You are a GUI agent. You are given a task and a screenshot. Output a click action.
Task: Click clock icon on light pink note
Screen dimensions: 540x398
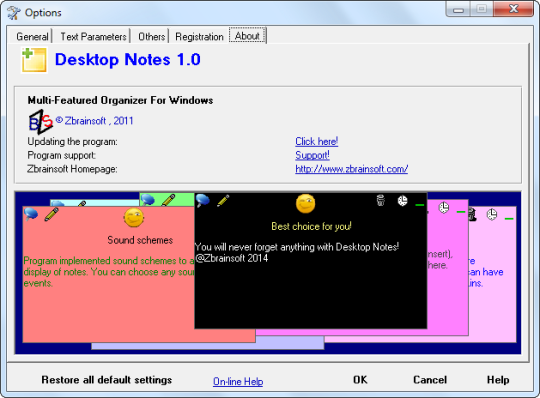[x=492, y=214]
